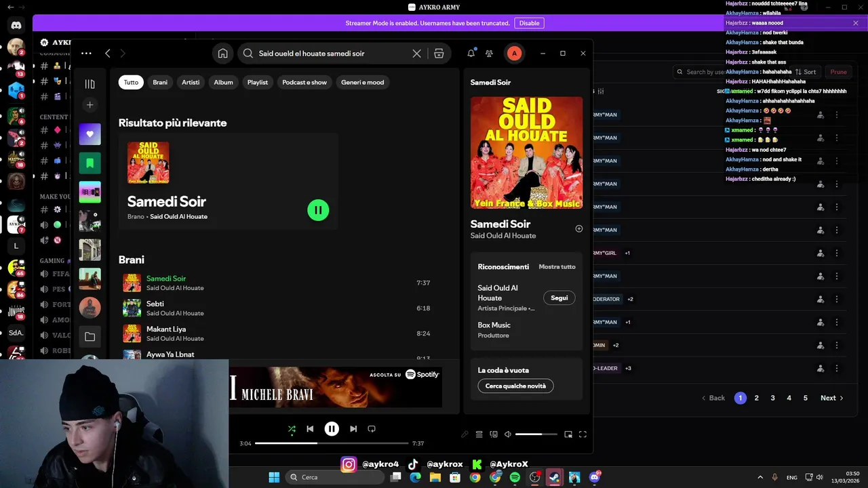This screenshot has height=488, width=868.
Task: Click Next in Discord members pagination
Action: [831, 398]
